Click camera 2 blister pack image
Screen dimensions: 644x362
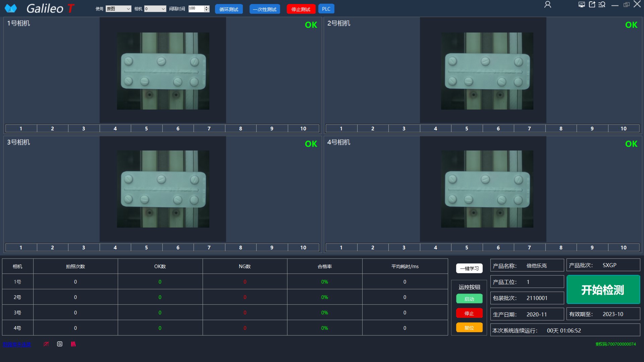tap(487, 71)
